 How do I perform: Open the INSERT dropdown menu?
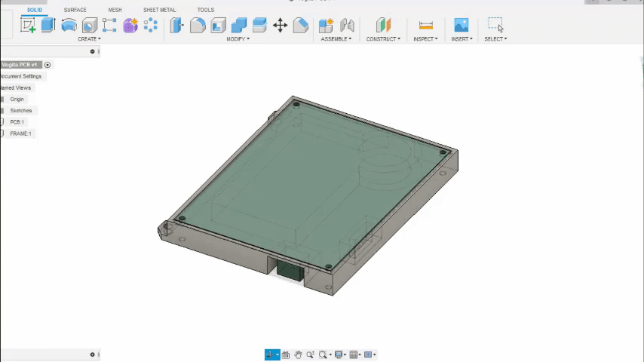pyautogui.click(x=462, y=39)
